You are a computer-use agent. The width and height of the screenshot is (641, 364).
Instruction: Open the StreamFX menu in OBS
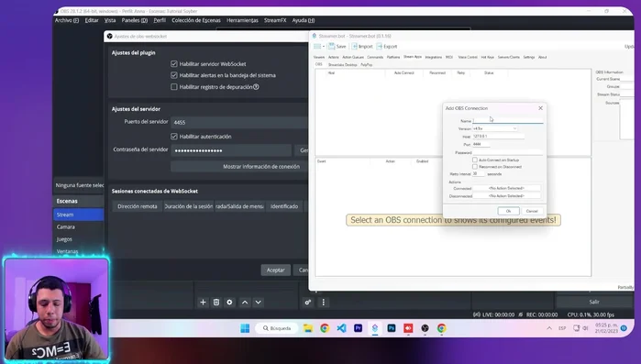pos(275,20)
